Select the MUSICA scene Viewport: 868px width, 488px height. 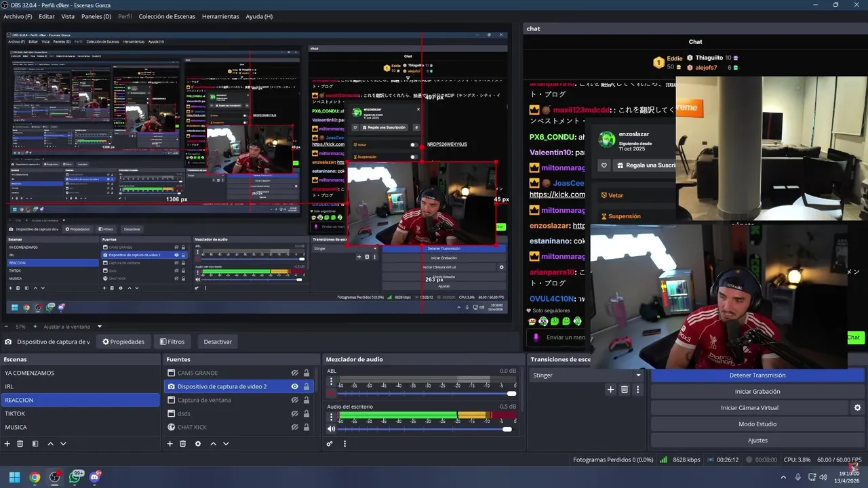(80, 427)
